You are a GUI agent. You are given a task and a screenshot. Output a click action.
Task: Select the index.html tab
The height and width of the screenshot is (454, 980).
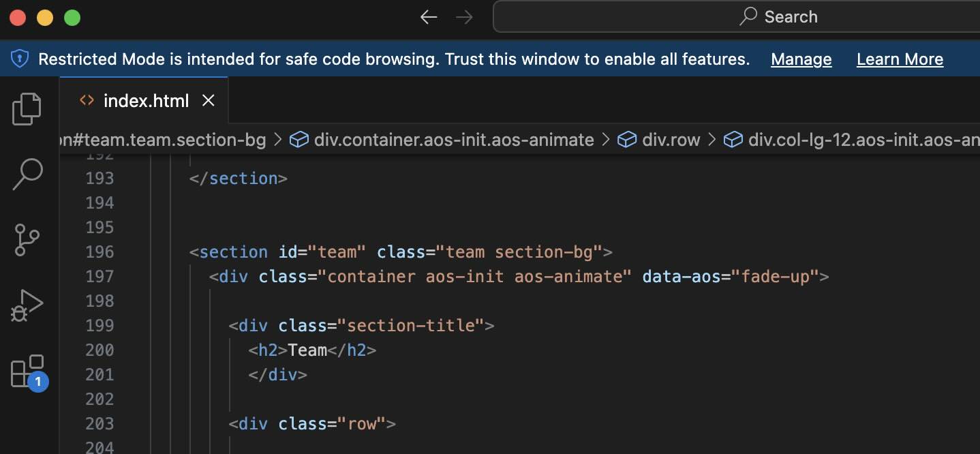tap(146, 100)
